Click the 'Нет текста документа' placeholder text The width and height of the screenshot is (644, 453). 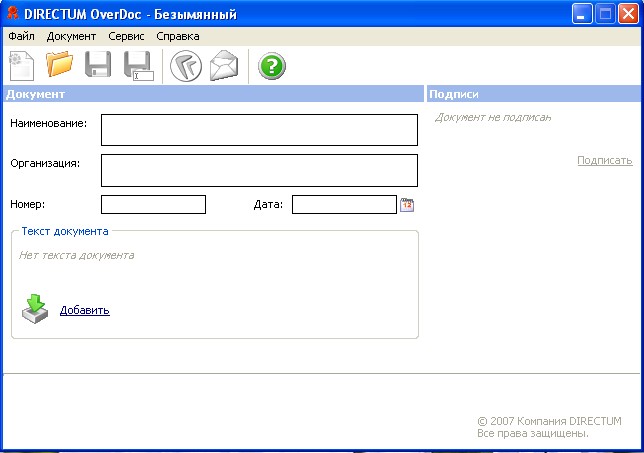tap(76, 255)
